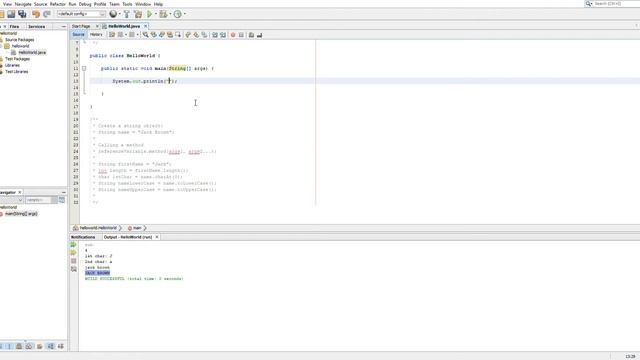Image resolution: width=640 pixels, height=360 pixels.
Task: Toggle Bookmark icon in editor toolbar
Action: pos(204,35)
